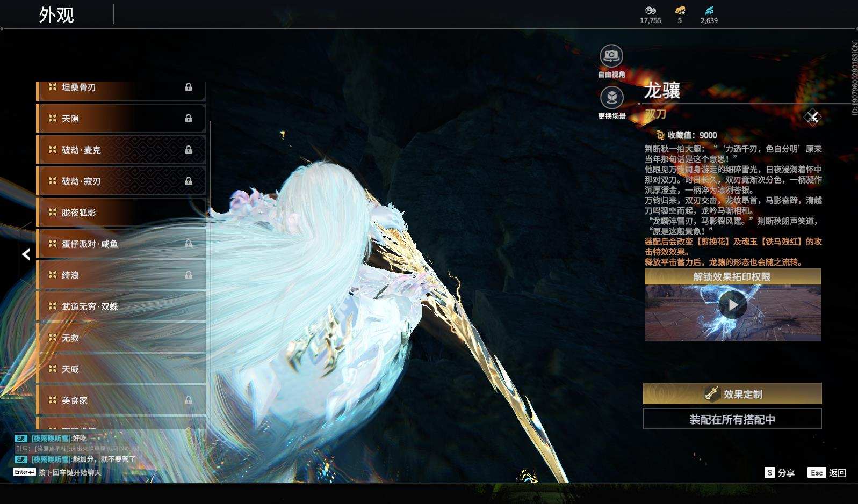Select the 天隙 skin
This screenshot has height=504, width=858.
point(121,118)
